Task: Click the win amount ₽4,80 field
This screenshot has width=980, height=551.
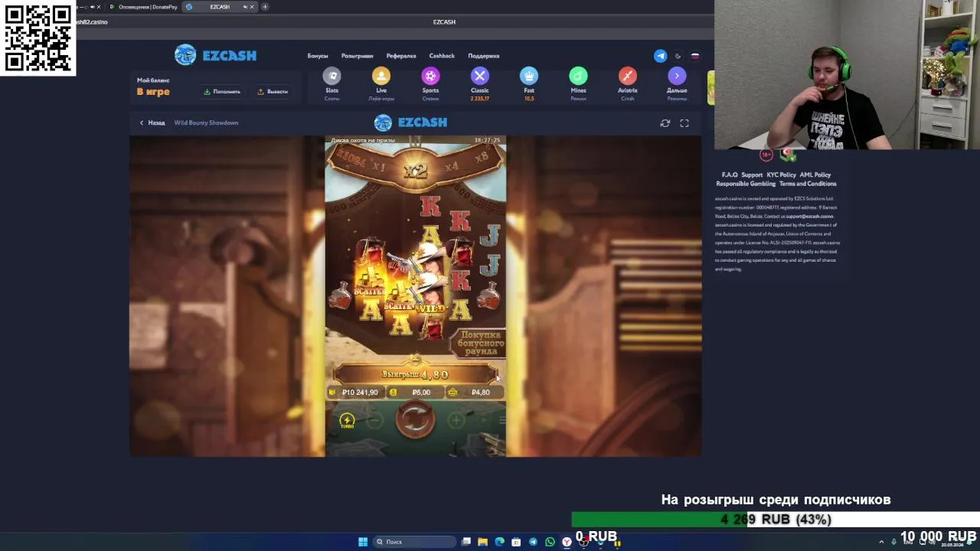Action: tap(475, 392)
